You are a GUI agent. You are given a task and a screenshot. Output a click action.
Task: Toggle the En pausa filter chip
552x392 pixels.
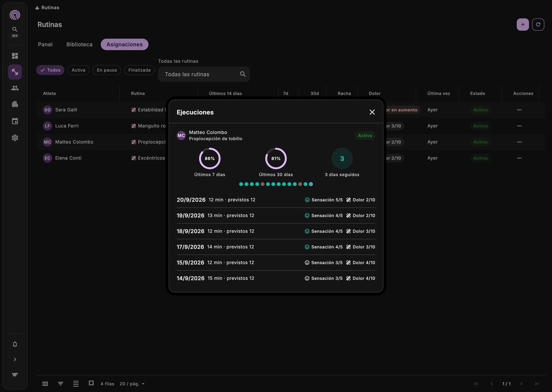pos(107,70)
